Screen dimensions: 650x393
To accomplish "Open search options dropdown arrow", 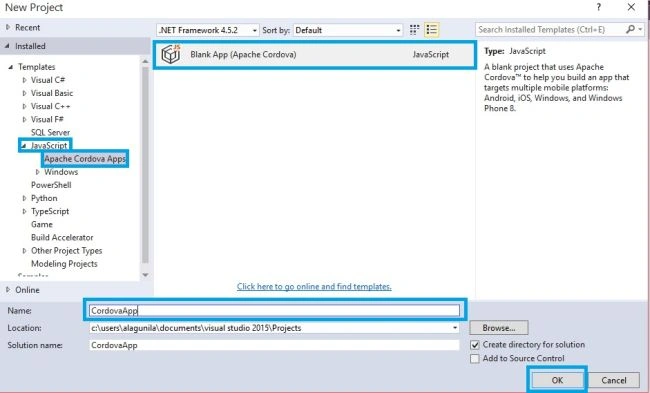I will tap(641, 29).
